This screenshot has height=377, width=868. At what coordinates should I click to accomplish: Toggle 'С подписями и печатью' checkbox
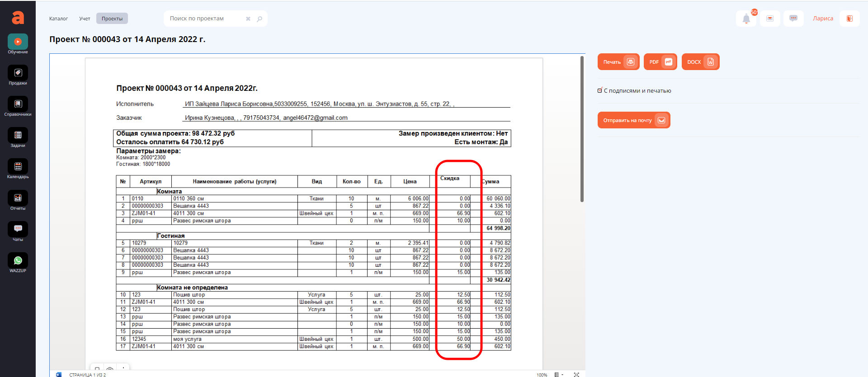(600, 91)
